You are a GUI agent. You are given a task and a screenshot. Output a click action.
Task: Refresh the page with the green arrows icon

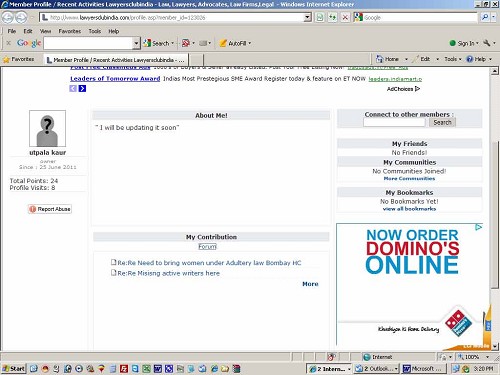click(x=332, y=17)
